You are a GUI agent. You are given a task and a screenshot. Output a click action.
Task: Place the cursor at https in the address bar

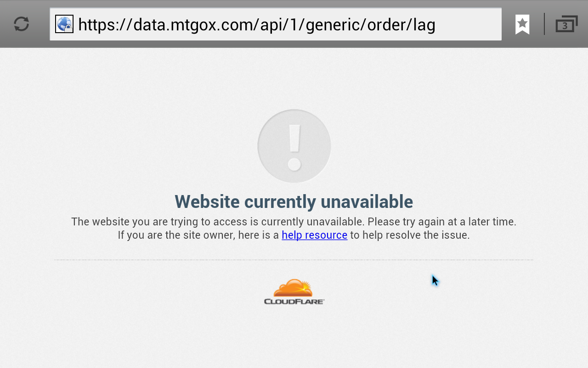96,24
